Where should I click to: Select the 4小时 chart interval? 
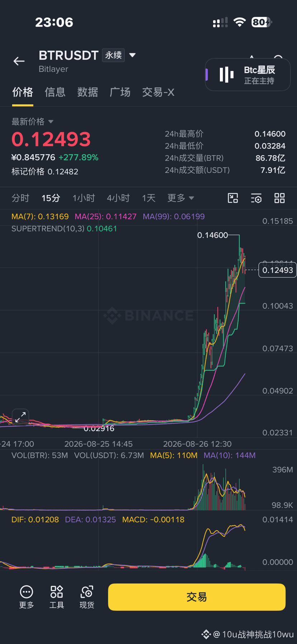pos(118,198)
